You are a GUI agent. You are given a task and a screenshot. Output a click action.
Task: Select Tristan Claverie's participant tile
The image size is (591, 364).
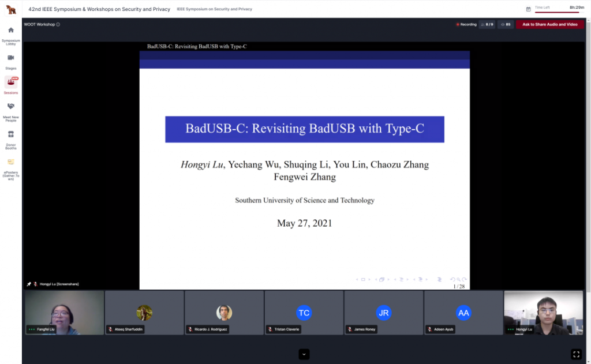click(304, 312)
